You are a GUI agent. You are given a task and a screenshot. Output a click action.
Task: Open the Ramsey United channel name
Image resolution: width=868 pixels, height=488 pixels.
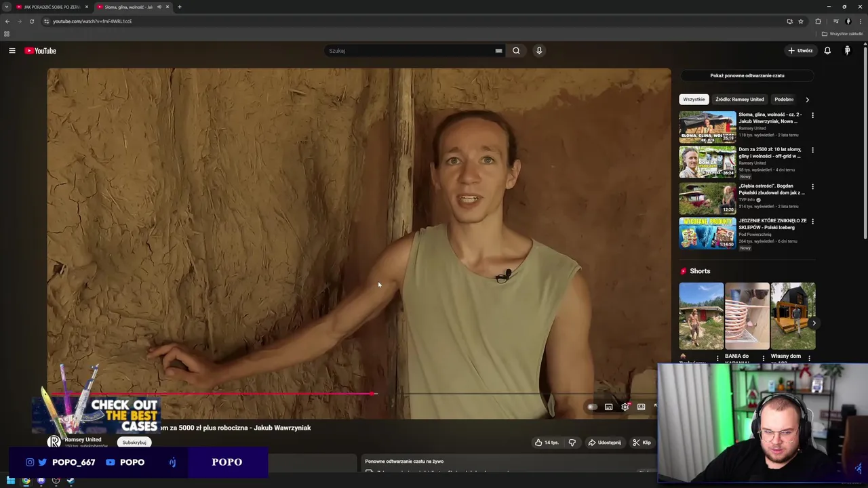coord(83,440)
